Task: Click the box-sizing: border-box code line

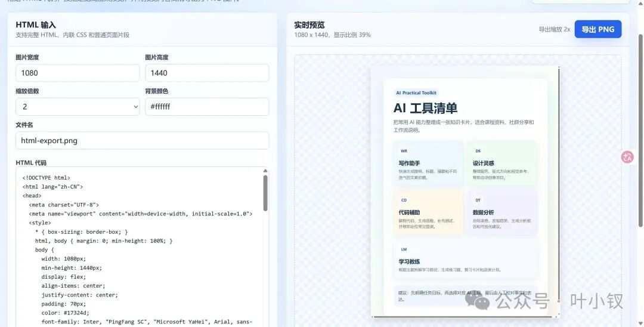Action: pyautogui.click(x=81, y=232)
